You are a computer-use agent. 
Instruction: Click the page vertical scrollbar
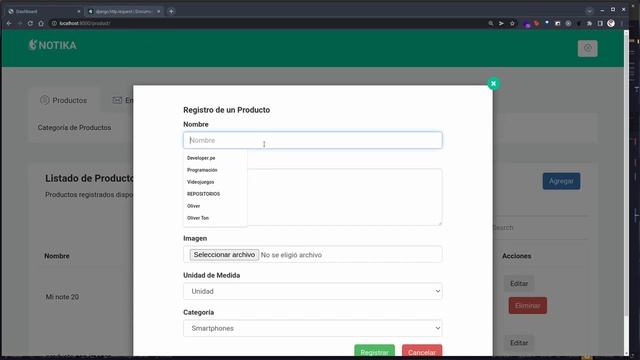pos(626,176)
